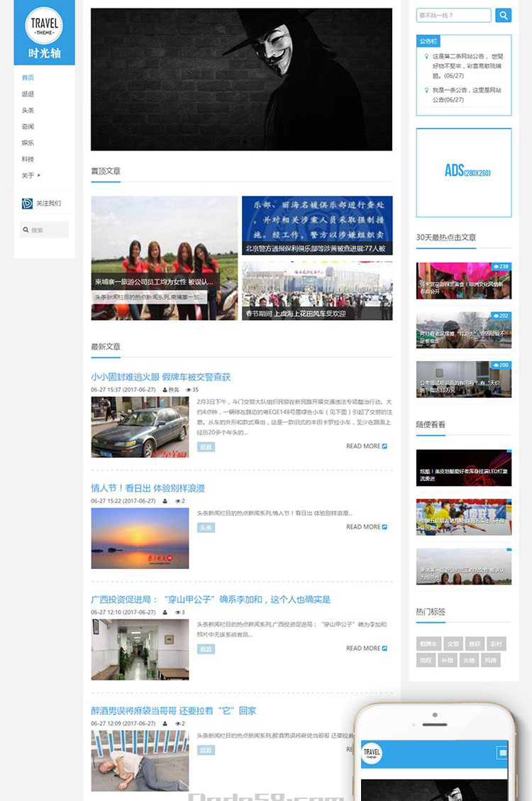The height and width of the screenshot is (801, 532).
Task: Click READ MORE arrow icon for 假牌车 article
Action: pyautogui.click(x=384, y=446)
